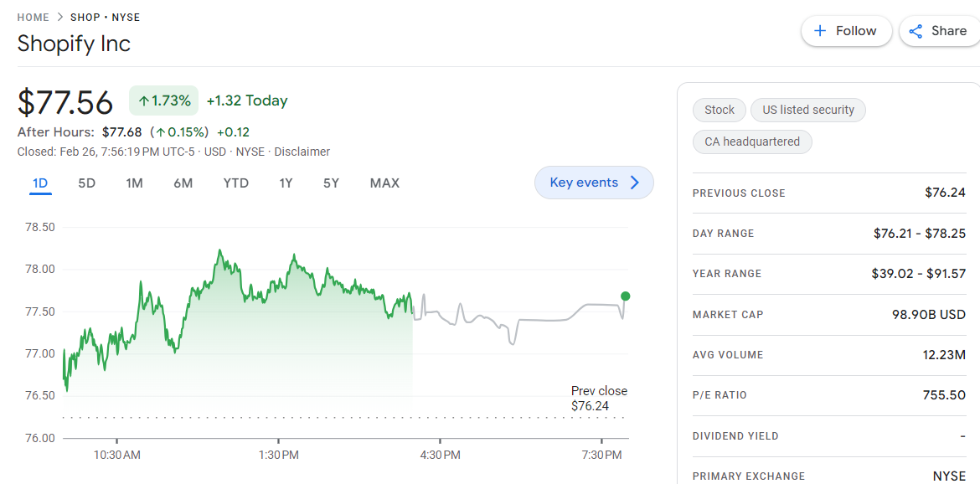Image resolution: width=980 pixels, height=484 pixels.
Task: Click the PREVIOUS CLOSE label
Action: (x=739, y=193)
